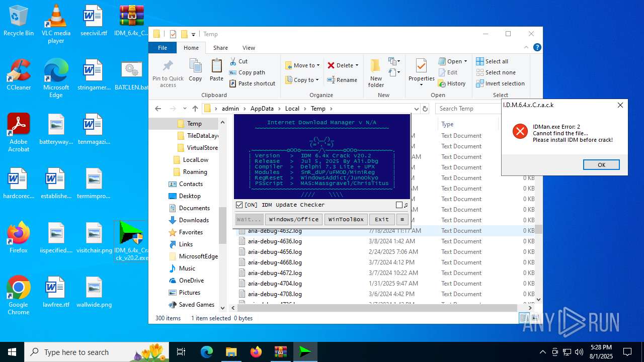Click Paste shortcut in ribbon

click(252, 83)
